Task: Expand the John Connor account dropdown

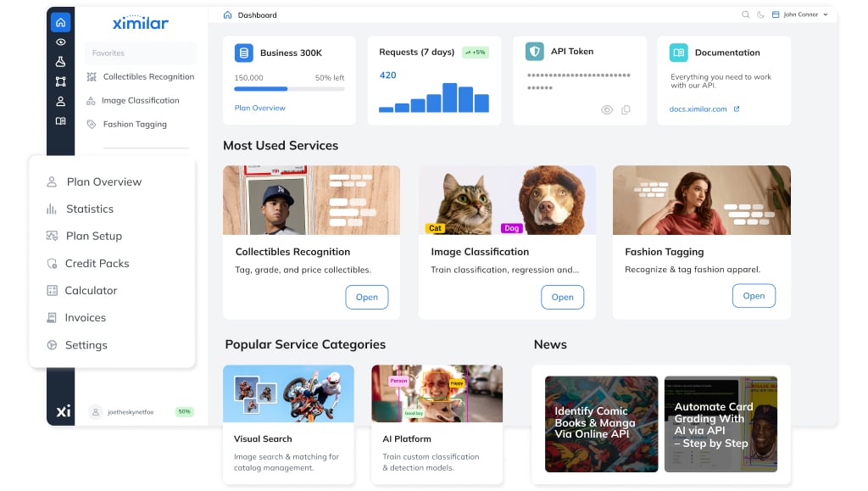Action: (826, 15)
